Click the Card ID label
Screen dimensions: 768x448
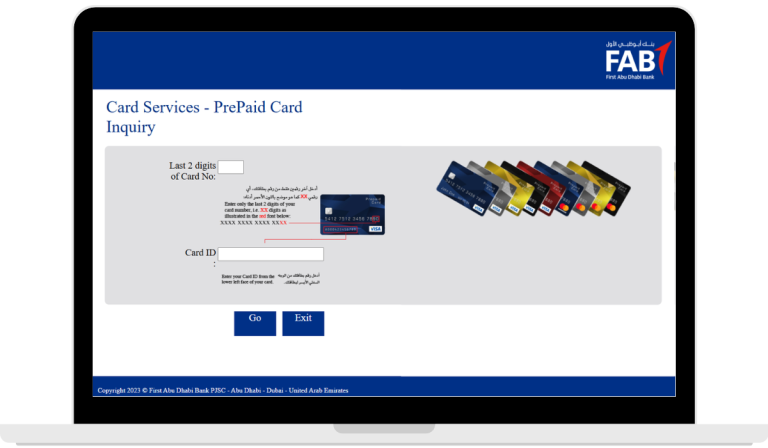click(200, 254)
